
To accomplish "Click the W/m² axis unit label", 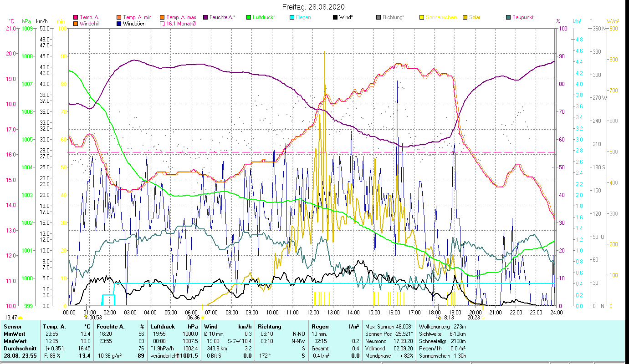I will coord(613,21).
